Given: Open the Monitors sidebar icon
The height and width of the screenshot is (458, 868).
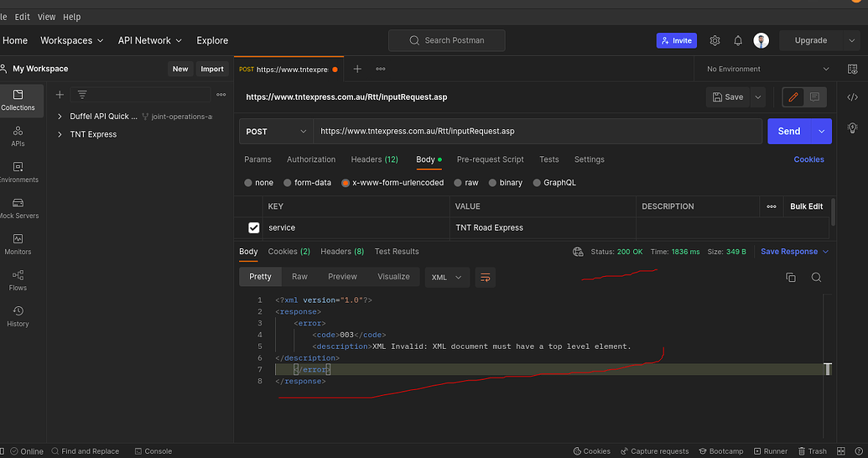Looking at the screenshot, I should point(18,239).
